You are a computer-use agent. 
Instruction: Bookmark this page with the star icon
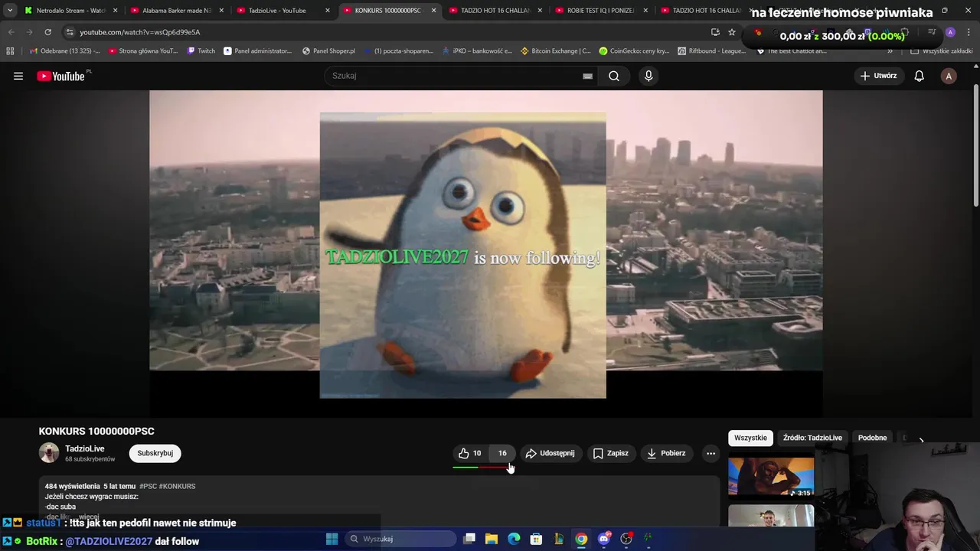click(x=732, y=32)
